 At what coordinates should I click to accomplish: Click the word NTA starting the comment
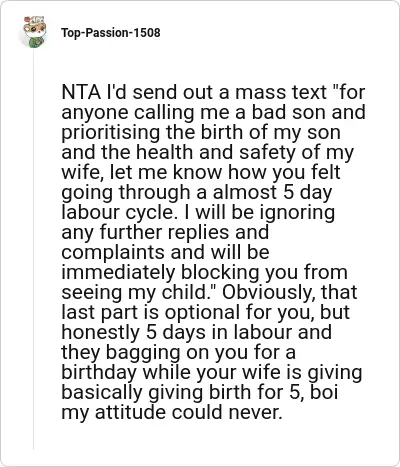tap(81, 92)
